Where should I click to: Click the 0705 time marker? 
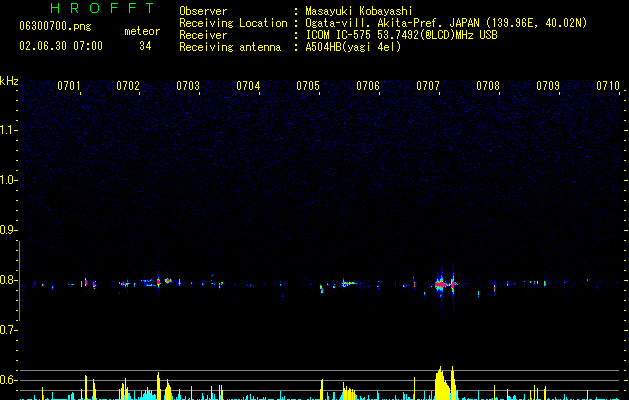click(x=308, y=86)
